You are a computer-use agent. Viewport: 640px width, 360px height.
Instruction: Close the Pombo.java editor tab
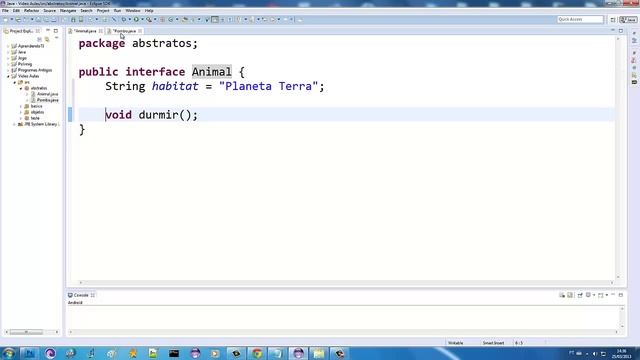point(140,31)
